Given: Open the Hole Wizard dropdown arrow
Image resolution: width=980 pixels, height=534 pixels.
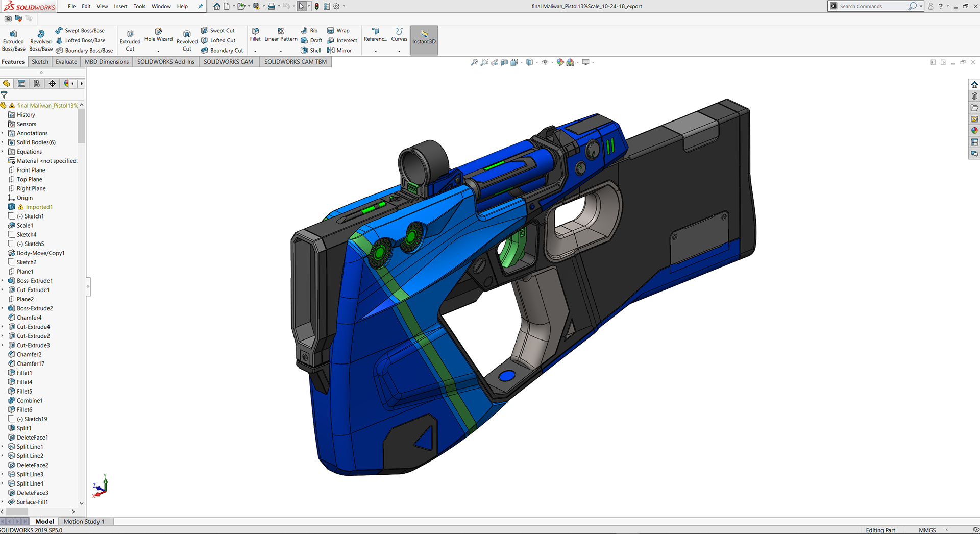Looking at the screenshot, I should tap(158, 51).
